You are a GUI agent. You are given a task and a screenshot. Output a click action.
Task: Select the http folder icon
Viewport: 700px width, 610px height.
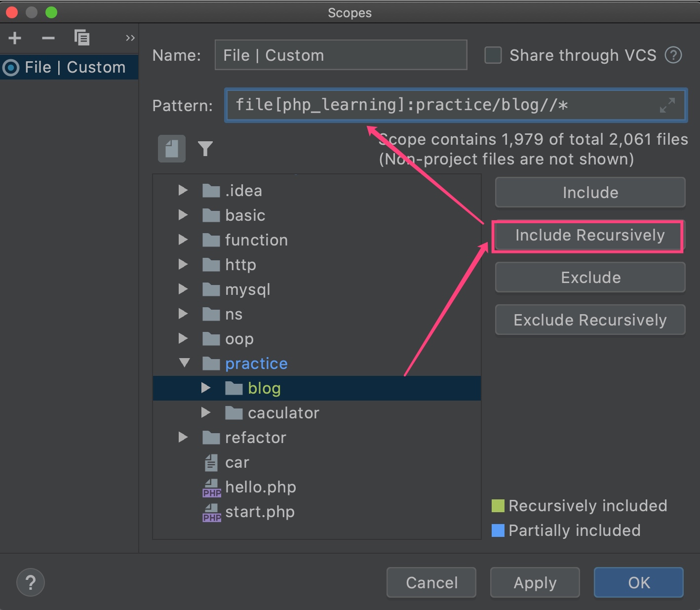click(x=211, y=265)
